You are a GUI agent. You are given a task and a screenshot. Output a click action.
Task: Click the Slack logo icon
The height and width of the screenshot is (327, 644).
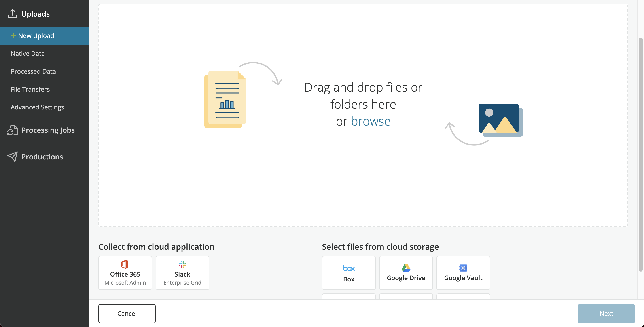tap(182, 264)
